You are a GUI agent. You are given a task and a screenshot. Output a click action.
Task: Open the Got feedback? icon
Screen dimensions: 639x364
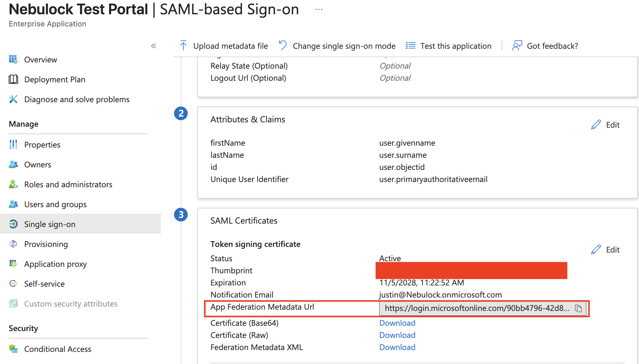click(517, 46)
